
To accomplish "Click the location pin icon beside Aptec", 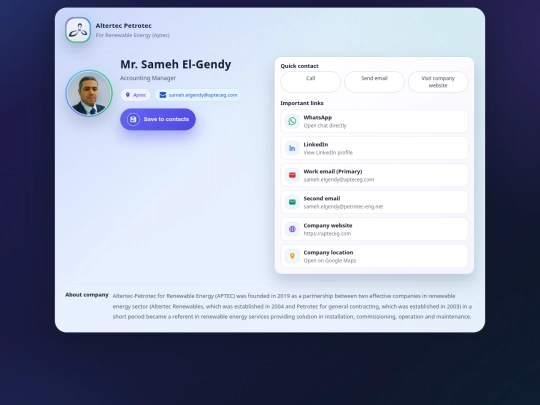I will pyautogui.click(x=128, y=95).
